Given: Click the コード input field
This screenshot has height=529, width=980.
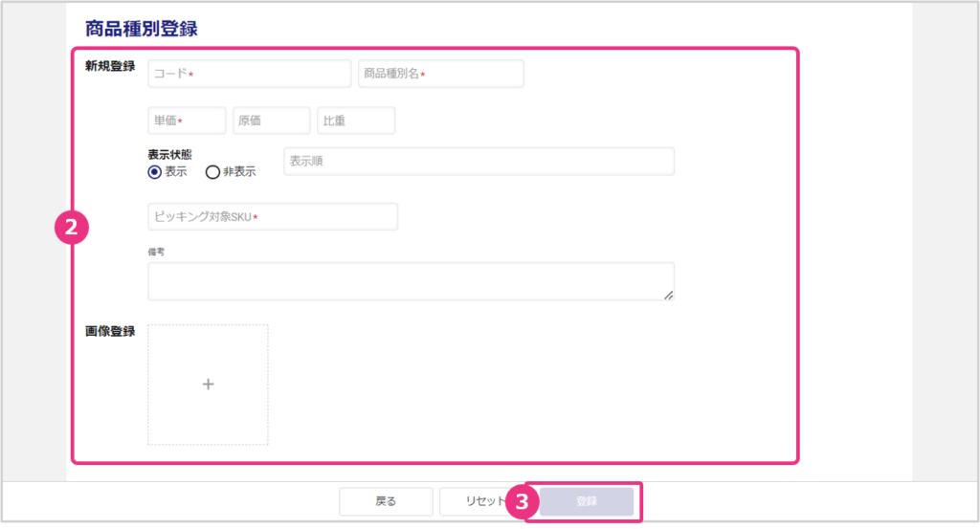Looking at the screenshot, I should pyautogui.click(x=250, y=74).
